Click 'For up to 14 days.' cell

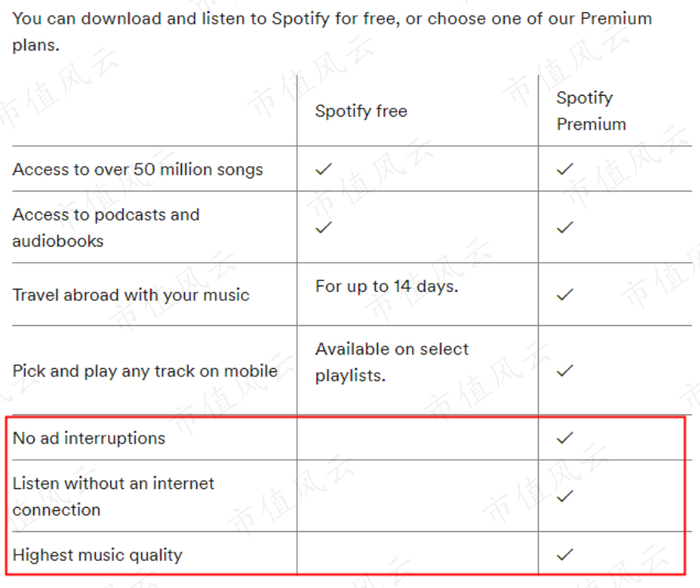[x=386, y=286]
